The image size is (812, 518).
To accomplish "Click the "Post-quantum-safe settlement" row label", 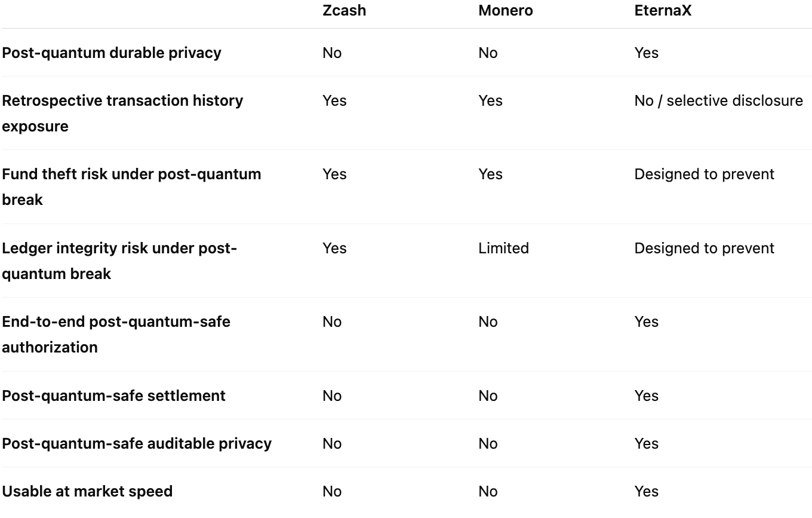I will 113,396.
